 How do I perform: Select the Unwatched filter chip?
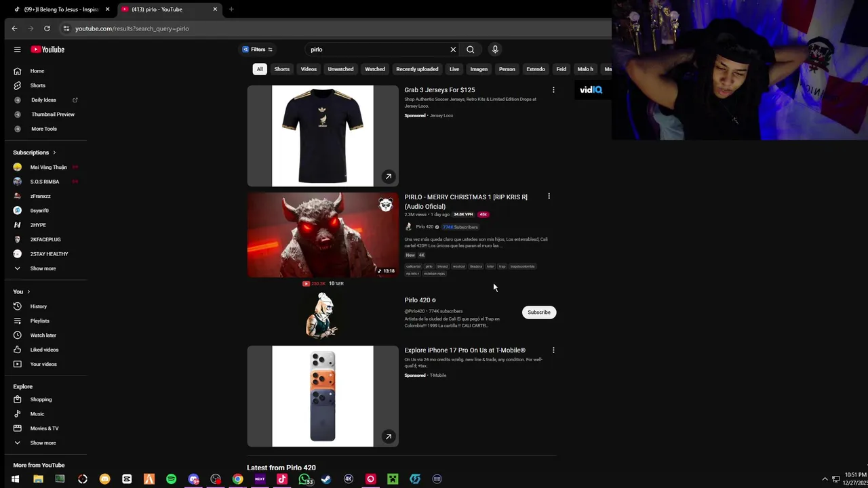[x=340, y=69]
